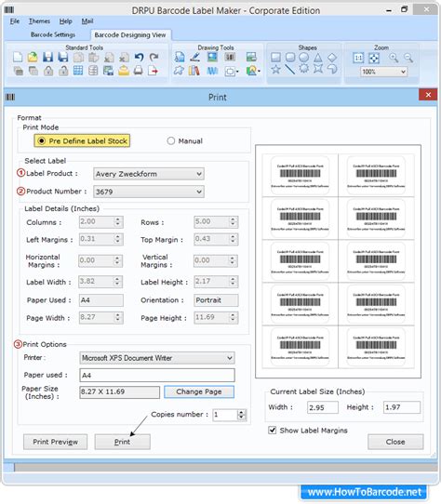Open the Themes menu
The height and width of the screenshot is (504, 441).
[39, 21]
